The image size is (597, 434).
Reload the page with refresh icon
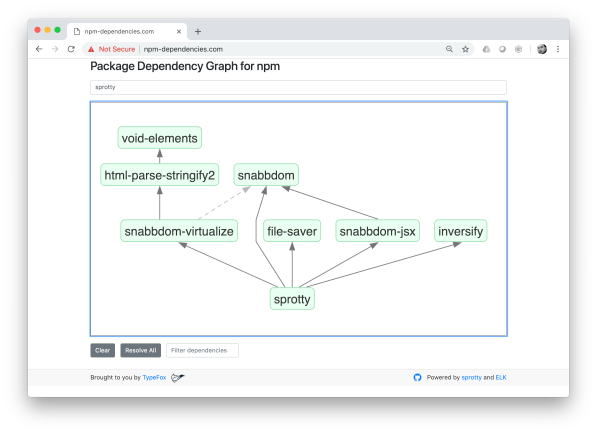point(71,49)
